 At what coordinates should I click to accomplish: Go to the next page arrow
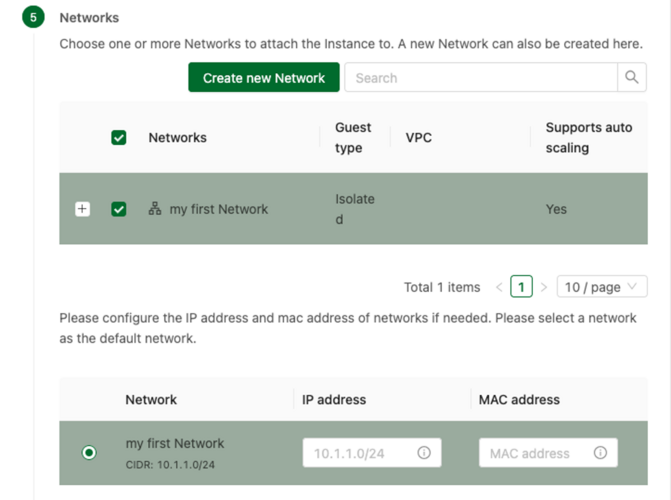[x=544, y=287]
